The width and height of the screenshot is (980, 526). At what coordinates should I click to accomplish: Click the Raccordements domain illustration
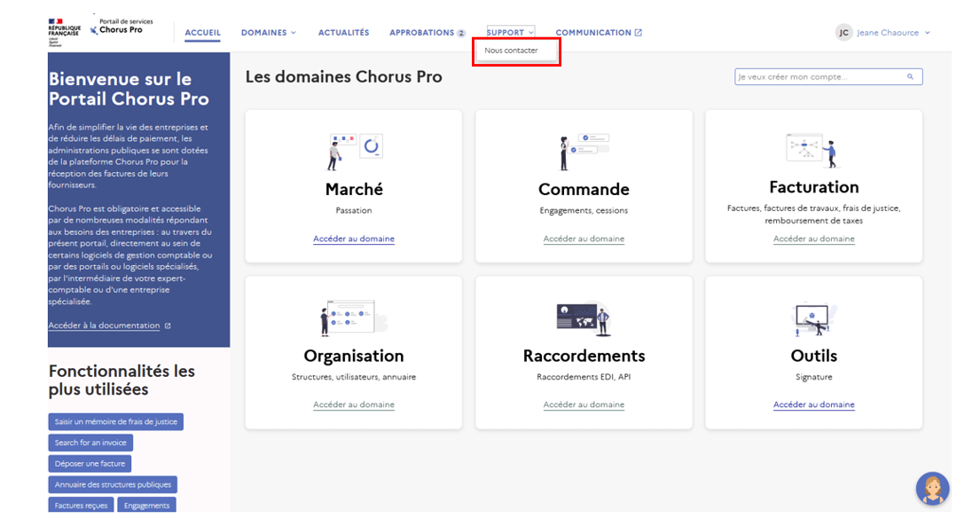pyautogui.click(x=584, y=318)
